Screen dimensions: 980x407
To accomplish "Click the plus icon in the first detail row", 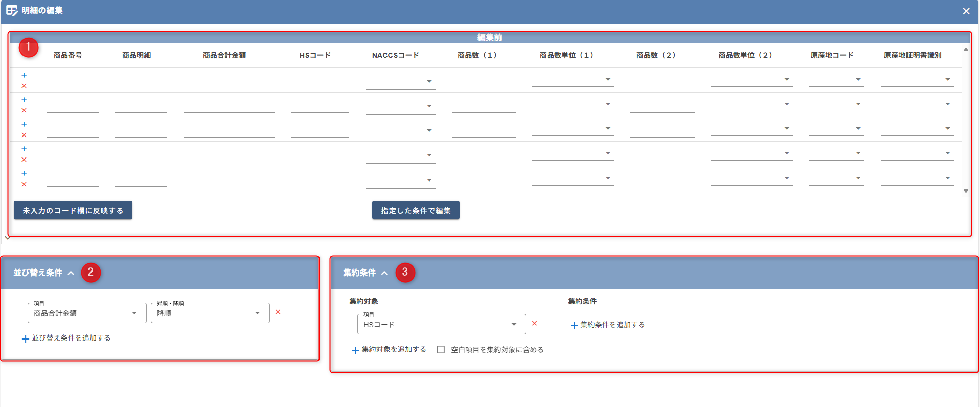I will [24, 75].
